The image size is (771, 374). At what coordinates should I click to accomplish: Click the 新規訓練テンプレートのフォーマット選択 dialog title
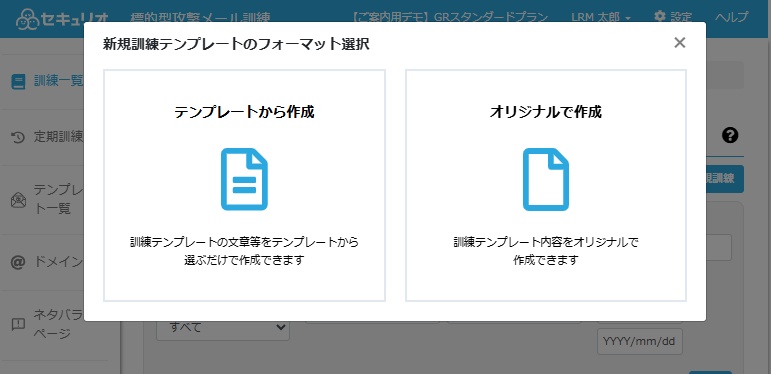[237, 44]
